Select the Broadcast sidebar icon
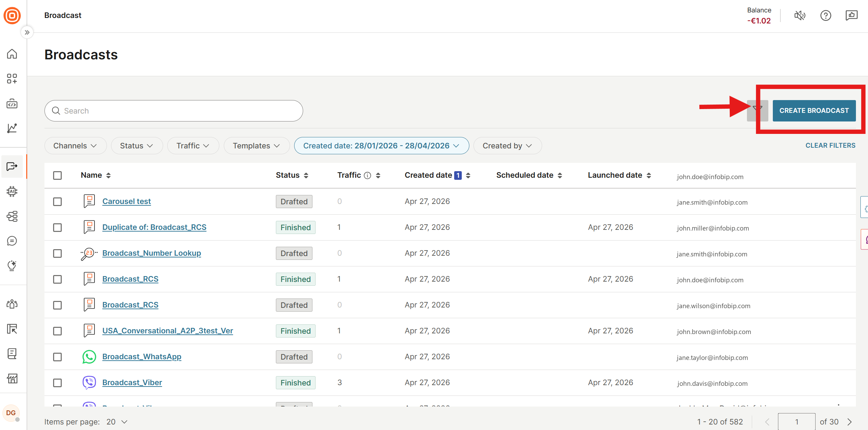The width and height of the screenshot is (868, 430). pos(12,167)
